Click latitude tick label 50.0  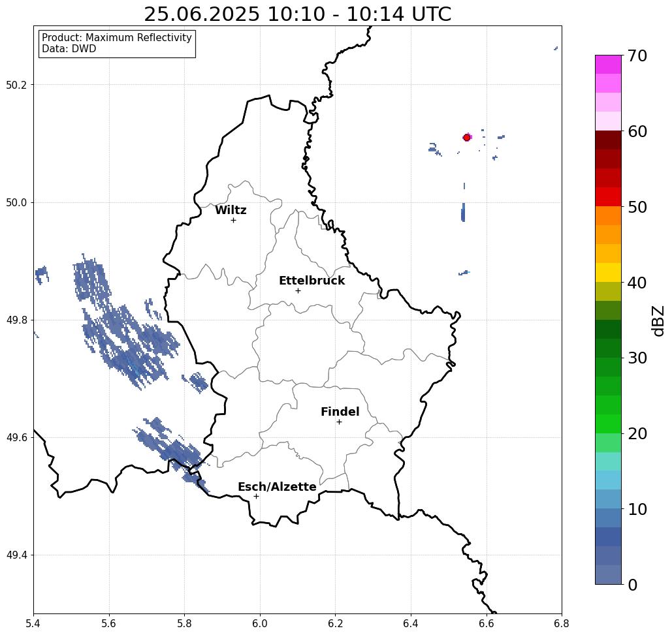tap(16, 202)
